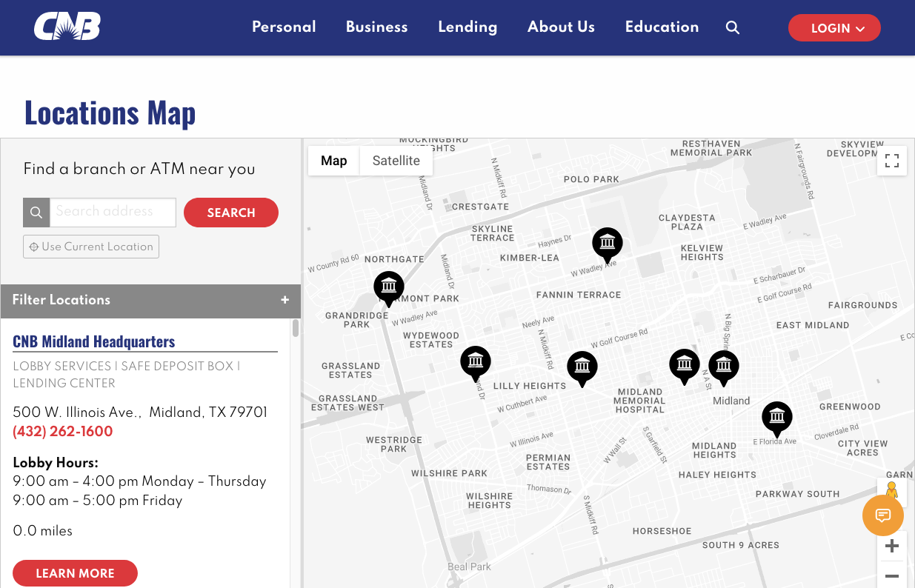
Task: Switch map to Satellite view
Action: pos(396,161)
